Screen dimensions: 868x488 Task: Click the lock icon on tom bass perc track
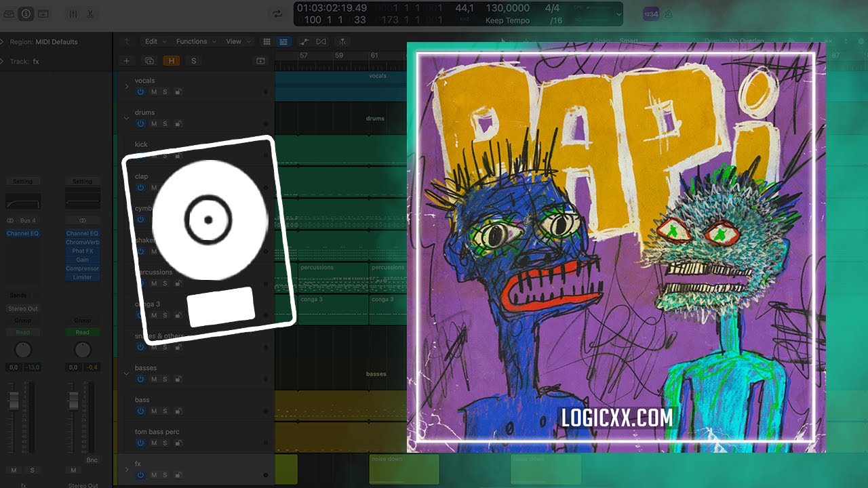coord(178,443)
